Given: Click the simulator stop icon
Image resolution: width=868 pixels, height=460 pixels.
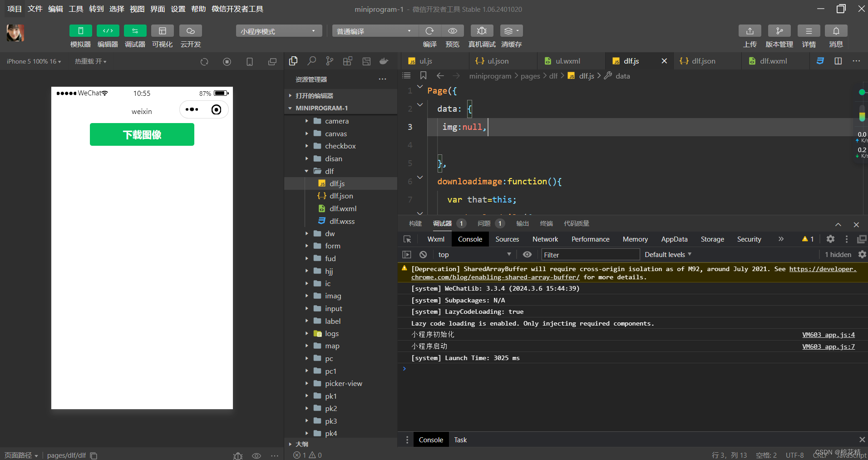Looking at the screenshot, I should click(x=227, y=62).
